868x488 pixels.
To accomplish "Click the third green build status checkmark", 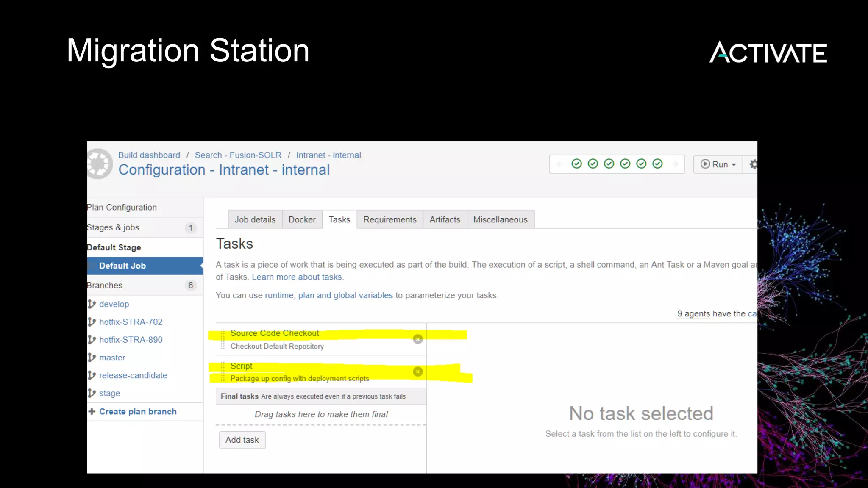I will pyautogui.click(x=609, y=164).
